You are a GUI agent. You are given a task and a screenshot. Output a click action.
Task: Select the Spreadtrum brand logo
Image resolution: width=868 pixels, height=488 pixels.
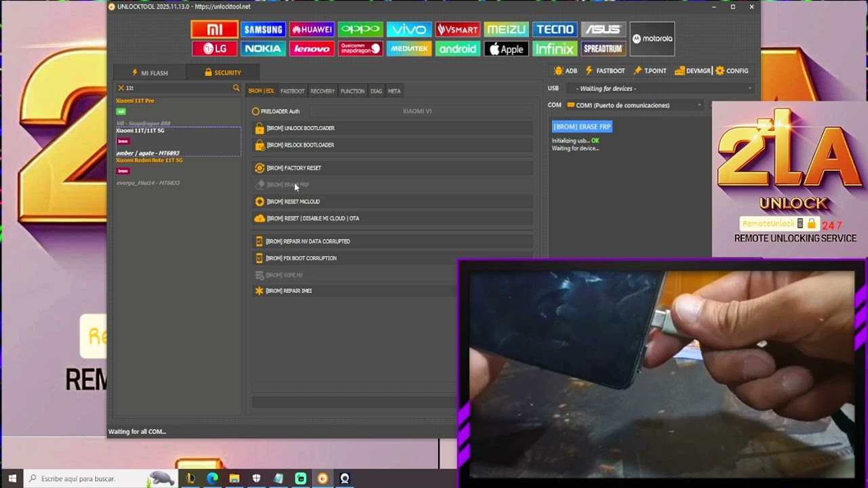pyautogui.click(x=603, y=49)
